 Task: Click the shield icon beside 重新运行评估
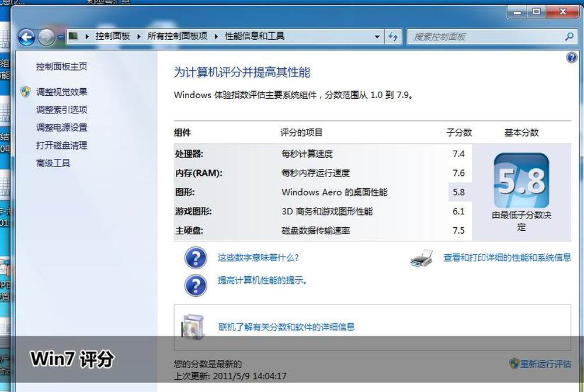pyautogui.click(x=514, y=363)
